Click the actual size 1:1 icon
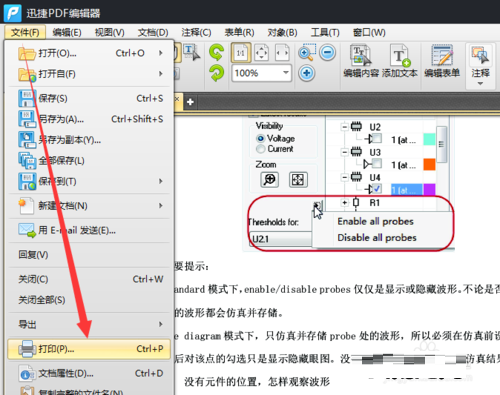Image resolution: width=500 pixels, height=395 pixels. pyautogui.click(x=241, y=53)
